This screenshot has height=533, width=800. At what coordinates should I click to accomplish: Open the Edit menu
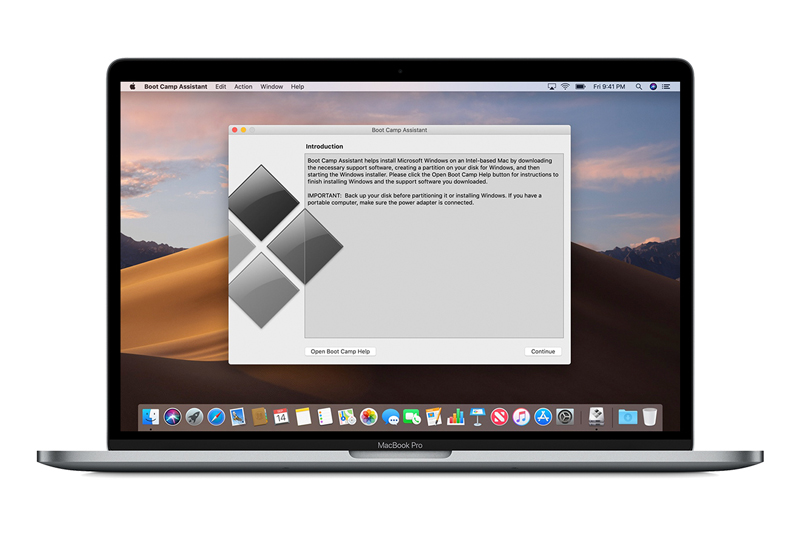pos(220,87)
